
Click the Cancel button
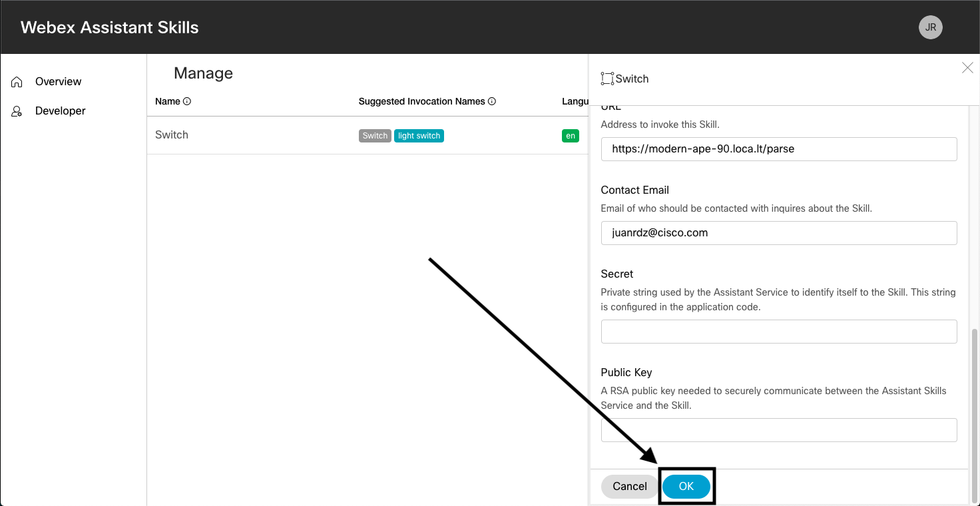(x=630, y=486)
